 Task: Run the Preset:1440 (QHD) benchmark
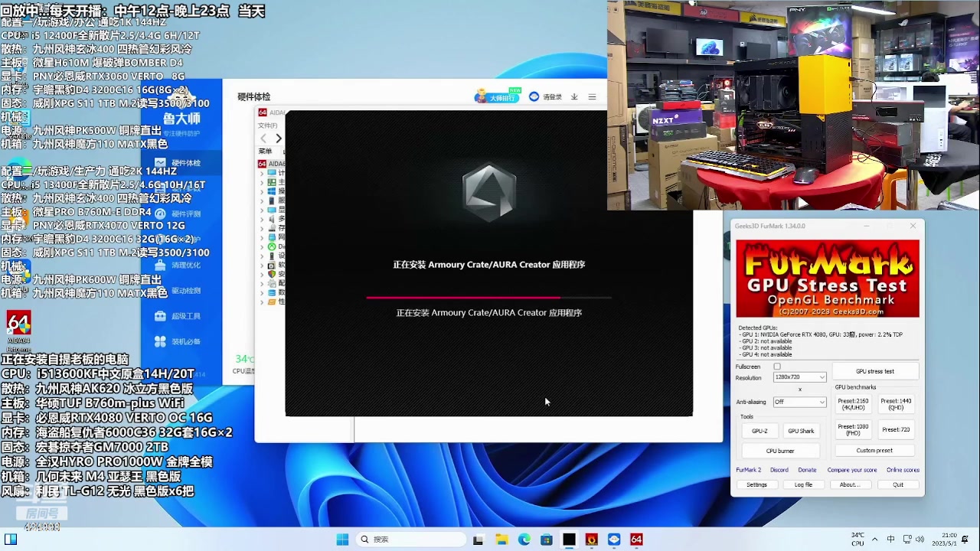click(x=896, y=404)
